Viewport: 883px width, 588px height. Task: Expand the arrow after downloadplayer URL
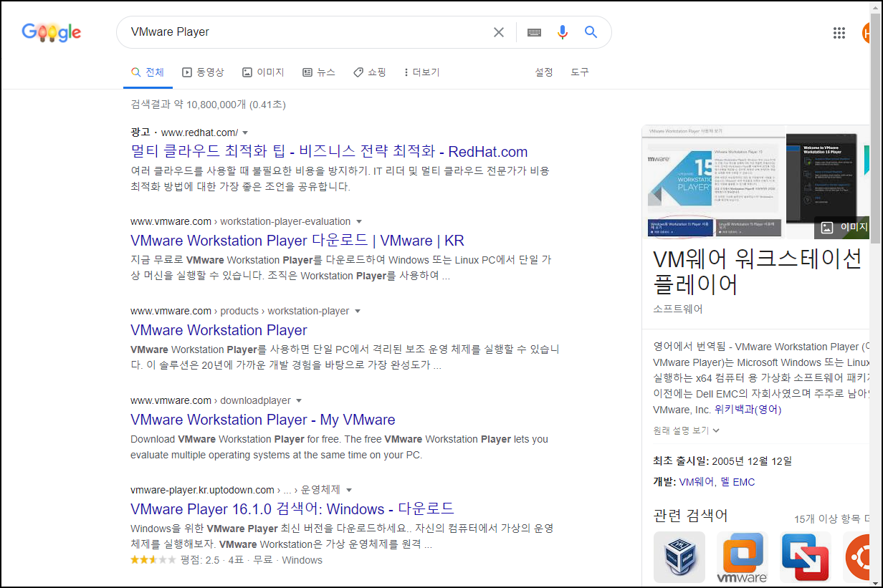coord(299,401)
